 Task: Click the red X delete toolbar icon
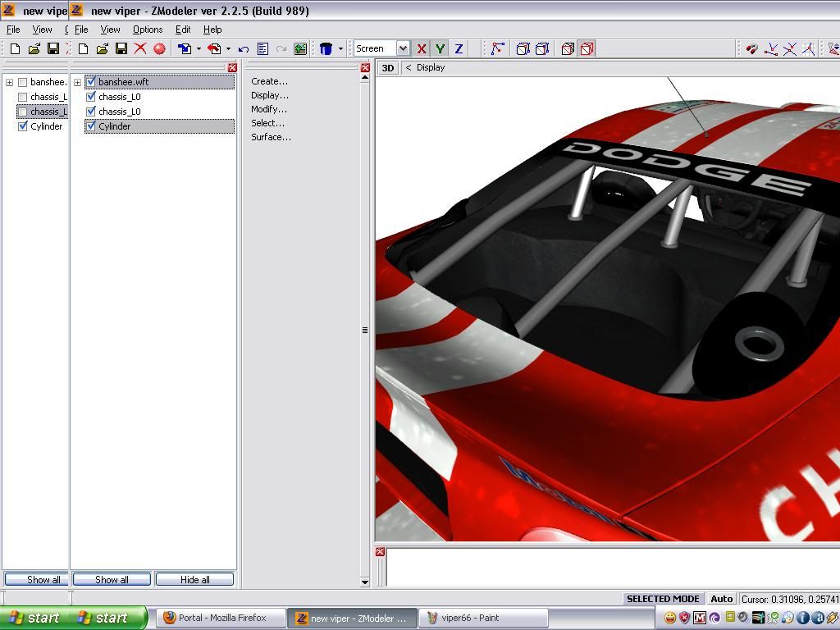pyautogui.click(x=140, y=49)
